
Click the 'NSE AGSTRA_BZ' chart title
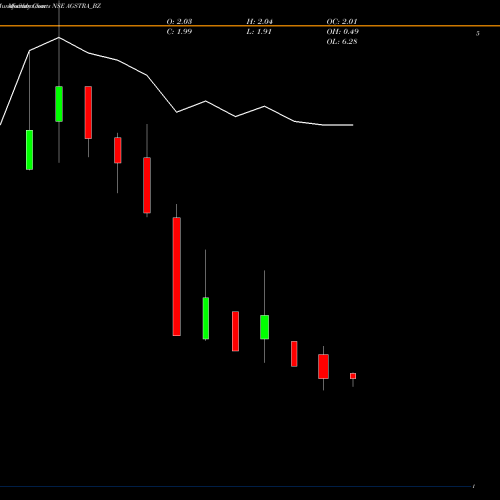pos(76,6)
